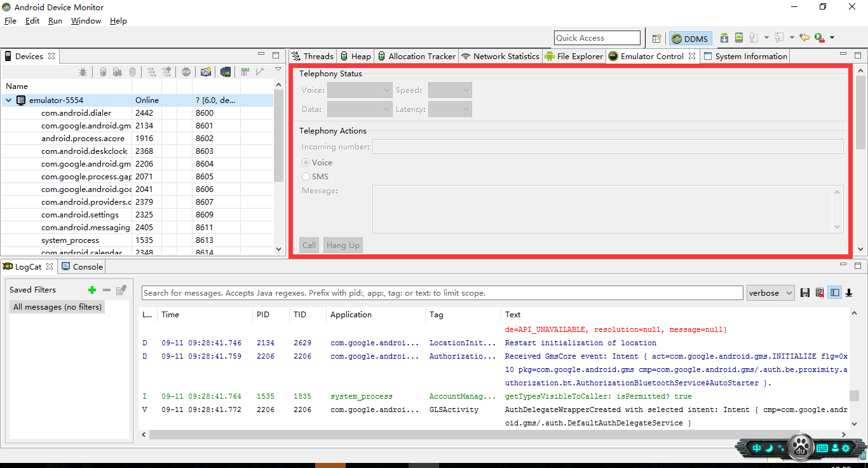Click the last edit location arrow icon
868x468 pixels.
(804, 38)
